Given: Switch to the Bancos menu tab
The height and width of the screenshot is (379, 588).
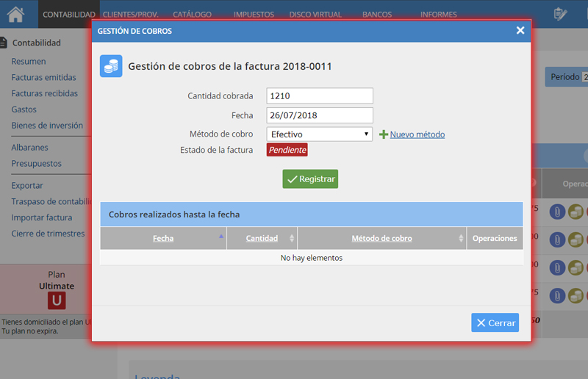Looking at the screenshot, I should click(x=377, y=15).
